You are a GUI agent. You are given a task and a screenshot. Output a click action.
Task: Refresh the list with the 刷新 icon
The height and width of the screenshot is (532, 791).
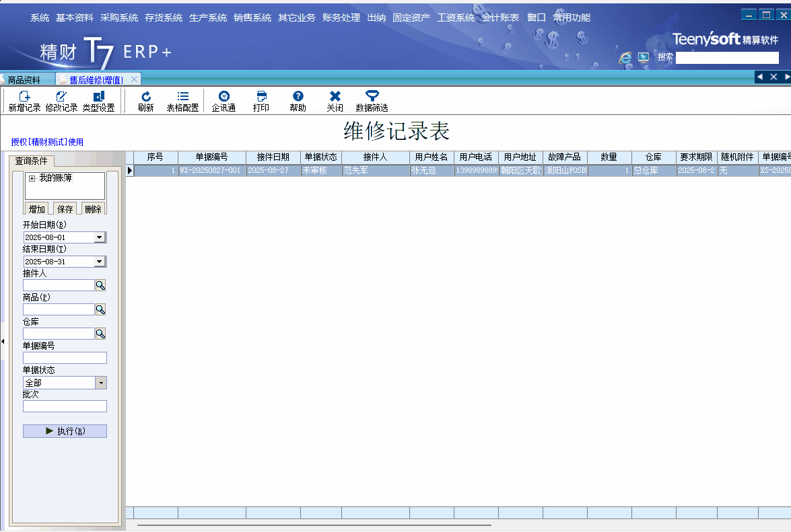point(145,97)
